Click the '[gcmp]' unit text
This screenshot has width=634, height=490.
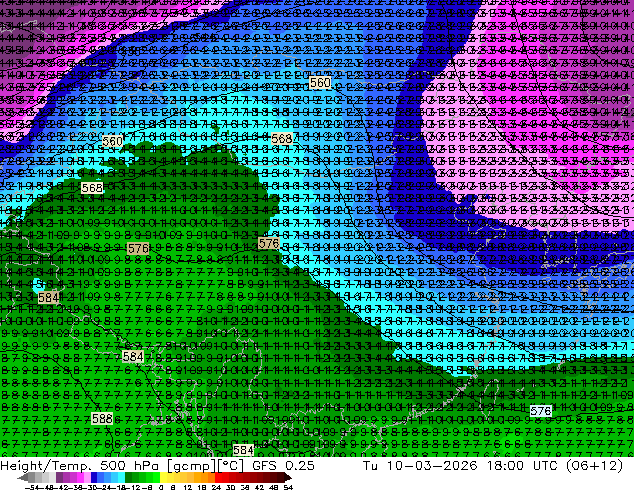(x=191, y=466)
